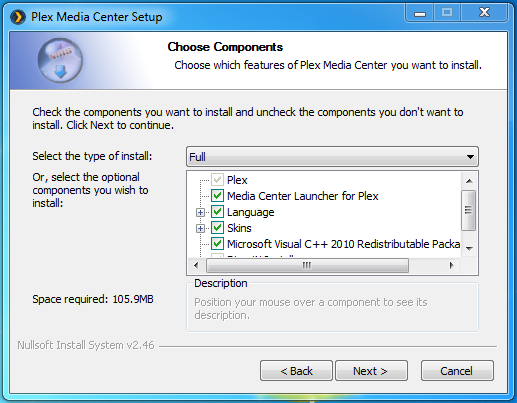Toggle Microsoft Visual C++ 2010 Redistributable checkbox
The image size is (517, 403).
point(217,244)
